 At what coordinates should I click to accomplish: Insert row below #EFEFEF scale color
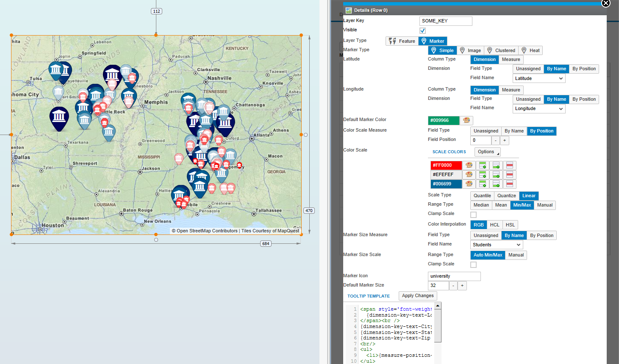point(496,175)
